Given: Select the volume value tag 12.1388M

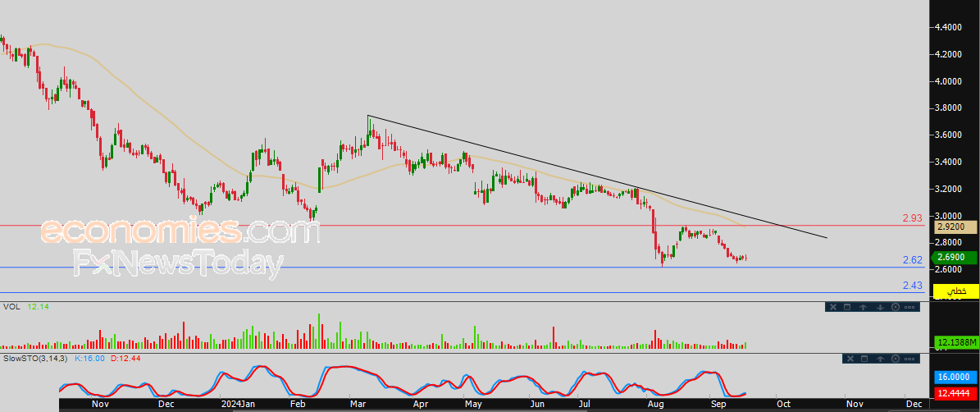Looking at the screenshot, I should coord(957,342).
